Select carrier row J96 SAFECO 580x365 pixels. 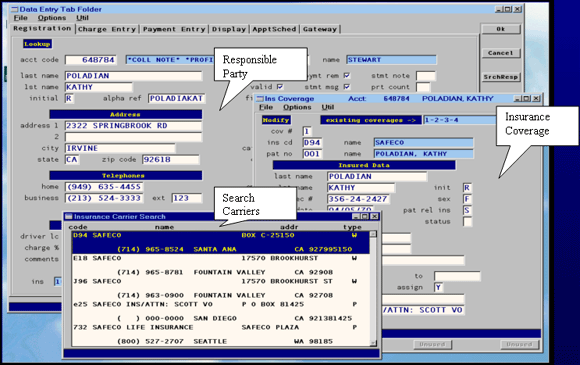(x=221, y=288)
